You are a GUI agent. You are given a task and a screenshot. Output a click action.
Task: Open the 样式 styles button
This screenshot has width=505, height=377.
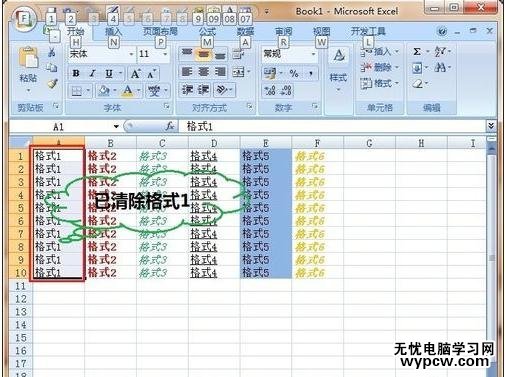(x=338, y=70)
